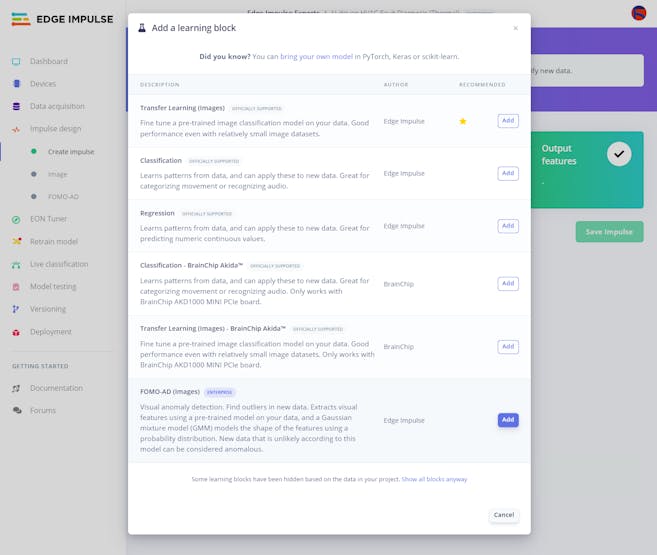Select Create impulse sub-item
The image size is (657, 555).
[x=71, y=152]
